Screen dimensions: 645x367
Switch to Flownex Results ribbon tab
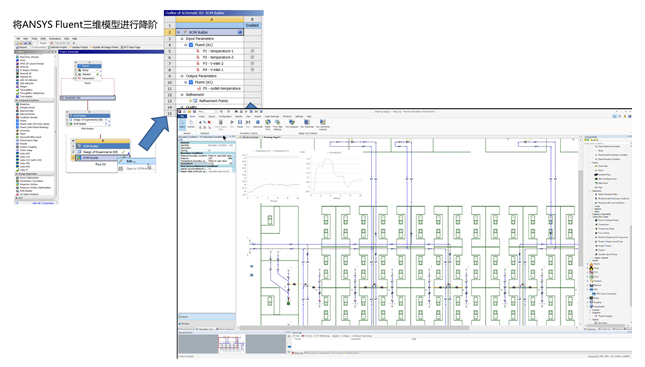pyautogui.click(x=239, y=116)
